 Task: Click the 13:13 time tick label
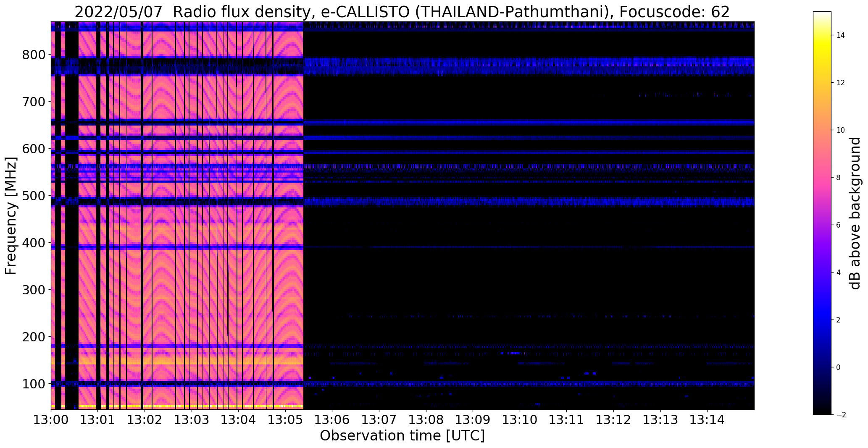pyautogui.click(x=660, y=419)
